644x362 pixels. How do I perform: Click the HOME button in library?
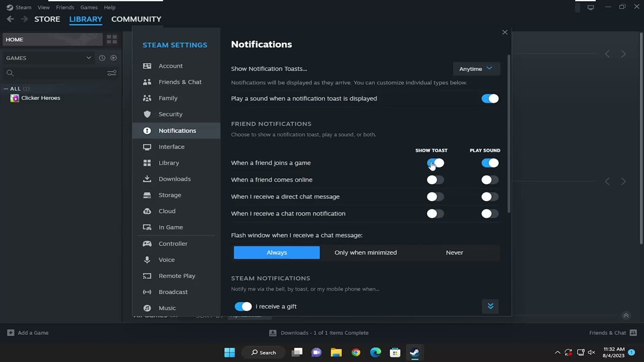tap(53, 39)
